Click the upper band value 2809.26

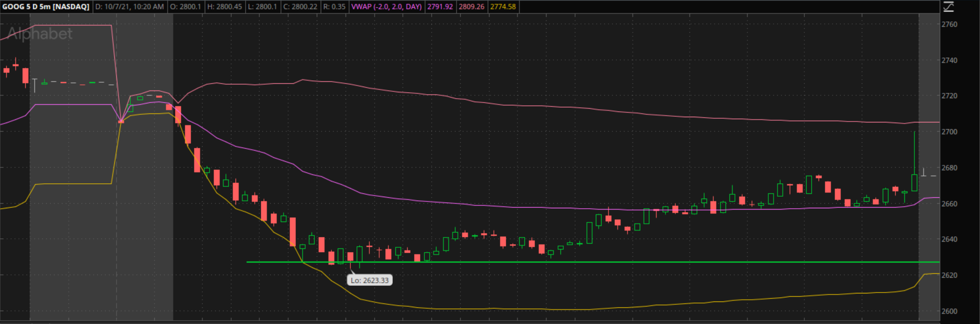(x=472, y=7)
